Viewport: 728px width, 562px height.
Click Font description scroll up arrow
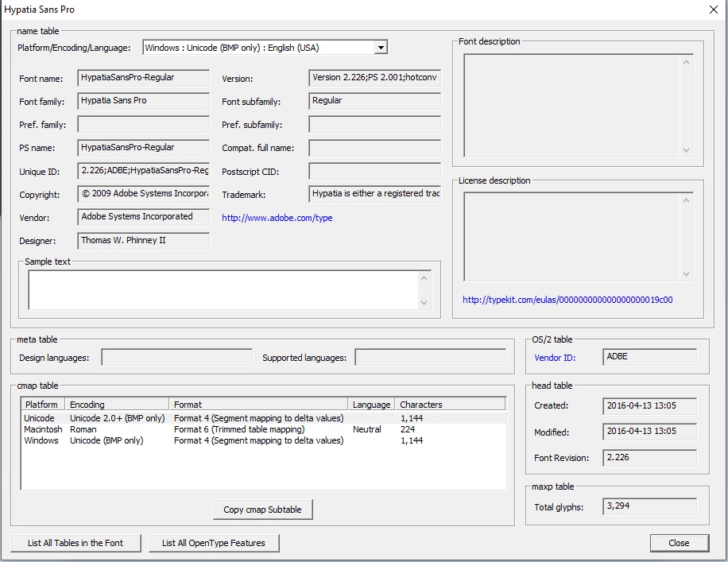point(686,62)
